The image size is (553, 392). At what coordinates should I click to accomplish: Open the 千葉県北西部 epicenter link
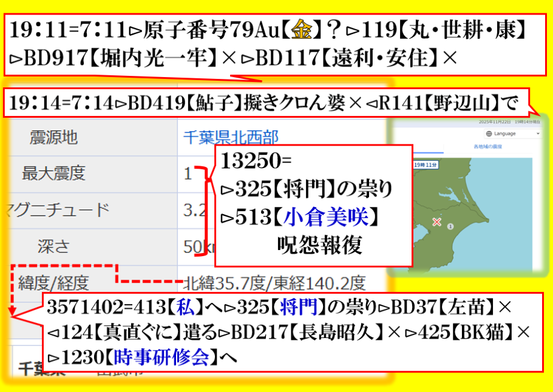231,137
